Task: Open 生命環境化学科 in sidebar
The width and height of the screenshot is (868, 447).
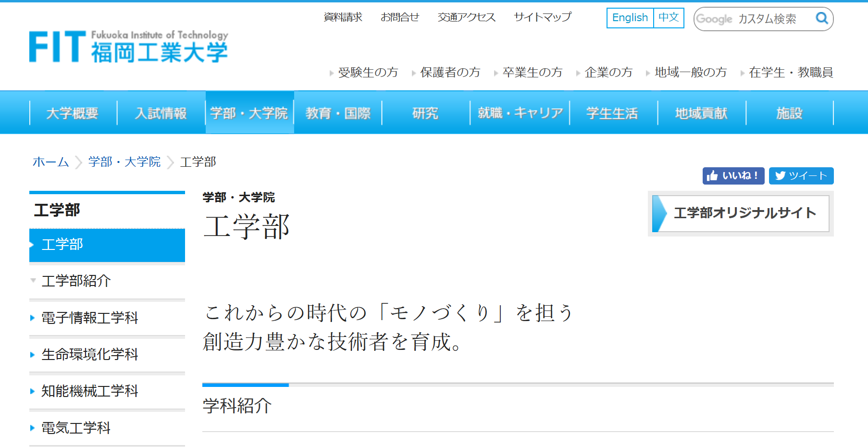Action: point(107,355)
